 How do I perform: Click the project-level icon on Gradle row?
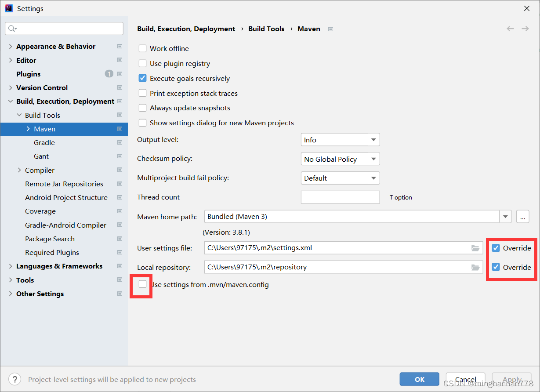click(120, 142)
